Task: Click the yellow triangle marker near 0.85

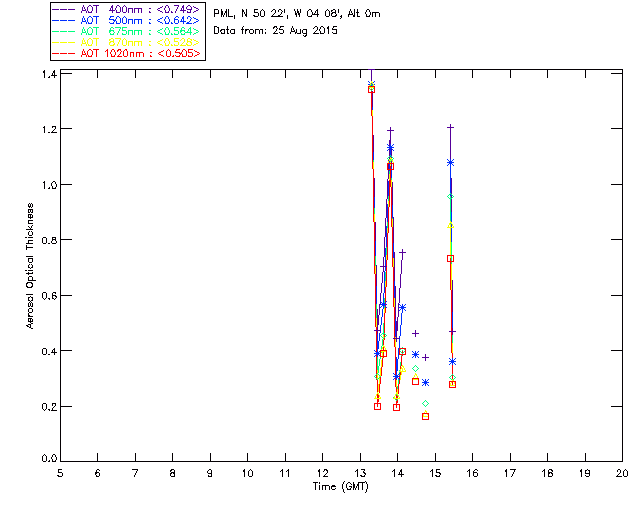Action: pos(451,225)
